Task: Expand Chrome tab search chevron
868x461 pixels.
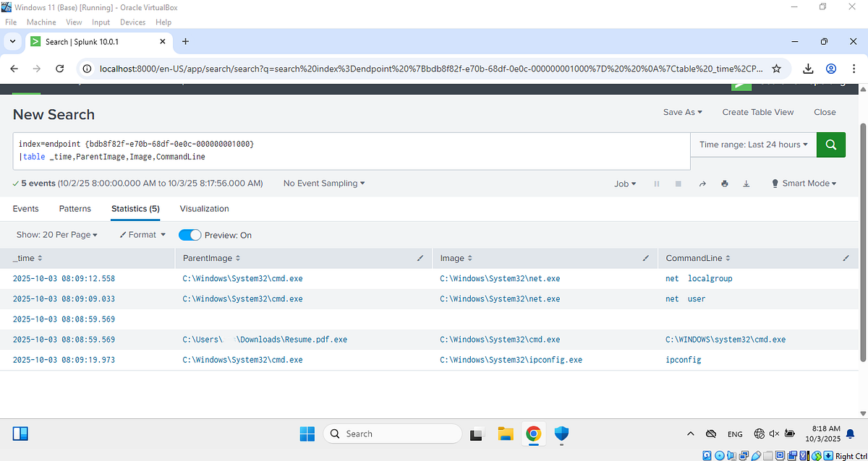Action: [13, 42]
